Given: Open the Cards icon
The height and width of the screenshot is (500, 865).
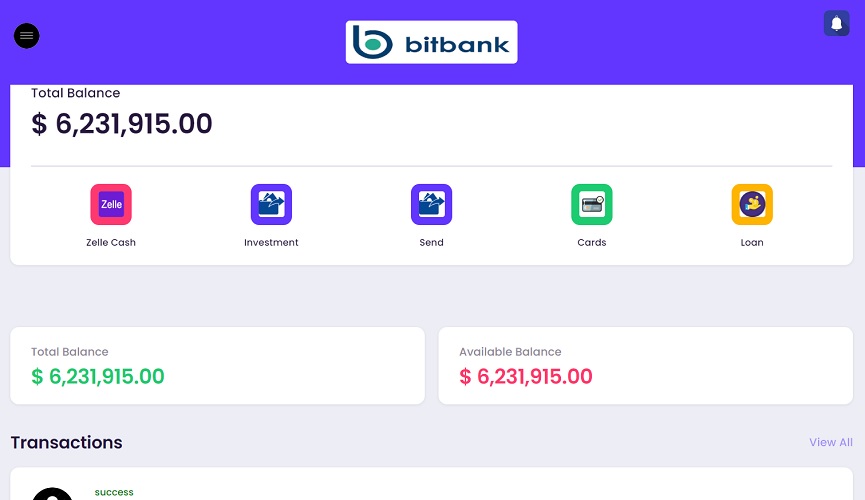Looking at the screenshot, I should pos(592,204).
